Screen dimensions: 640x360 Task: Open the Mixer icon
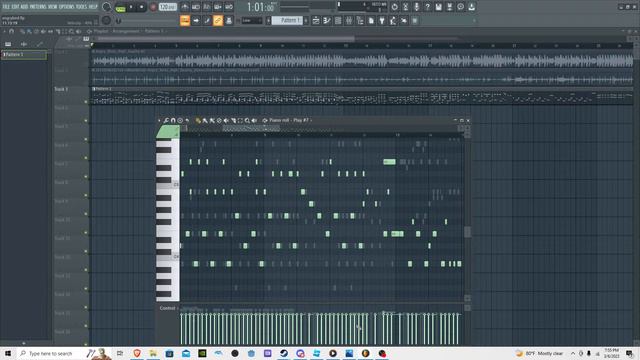click(349, 20)
